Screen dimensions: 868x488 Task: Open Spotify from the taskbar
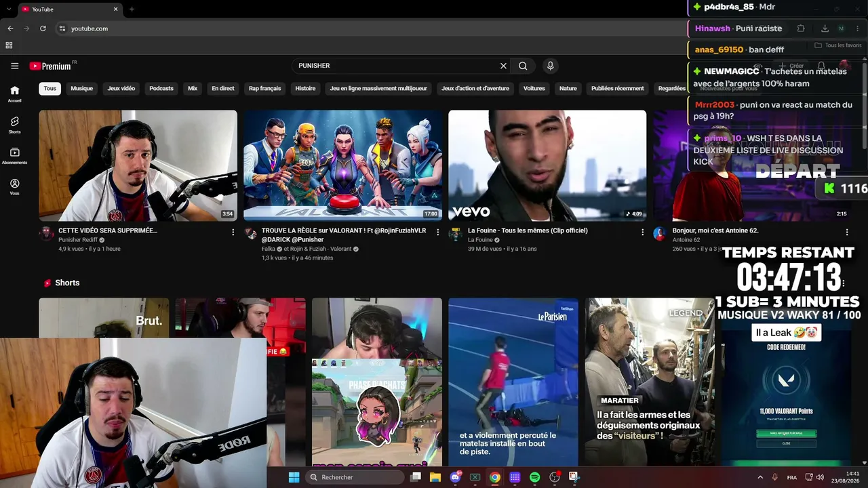tap(534, 477)
